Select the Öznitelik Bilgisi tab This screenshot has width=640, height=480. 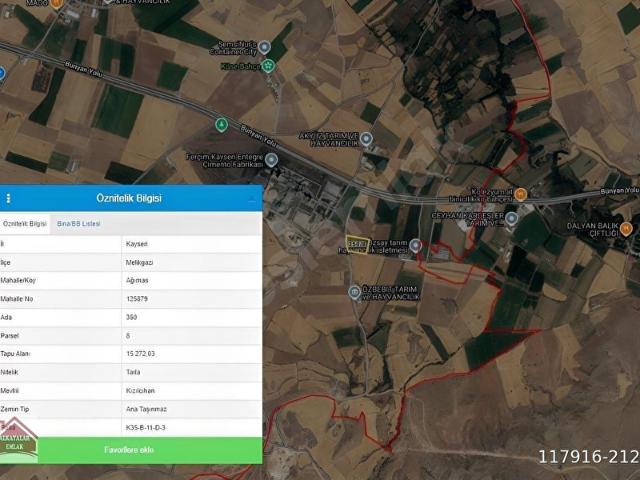(x=24, y=224)
